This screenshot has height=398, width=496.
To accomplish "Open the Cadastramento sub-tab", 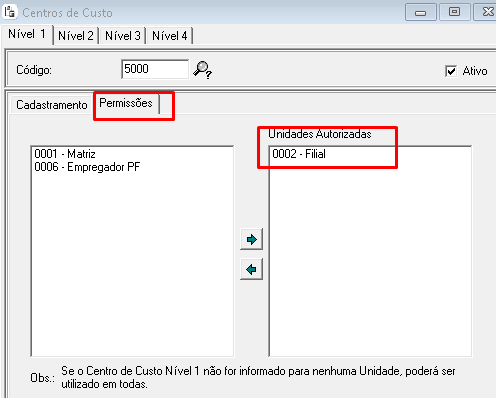I will click(x=52, y=105).
